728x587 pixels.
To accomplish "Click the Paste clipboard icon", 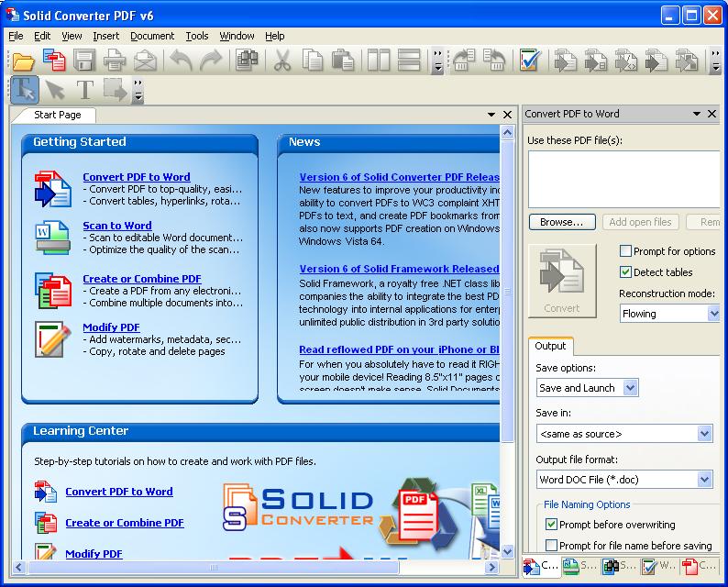I will [x=343, y=61].
